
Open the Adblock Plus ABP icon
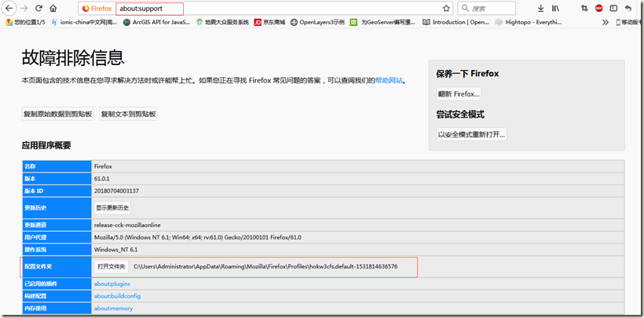tap(598, 8)
